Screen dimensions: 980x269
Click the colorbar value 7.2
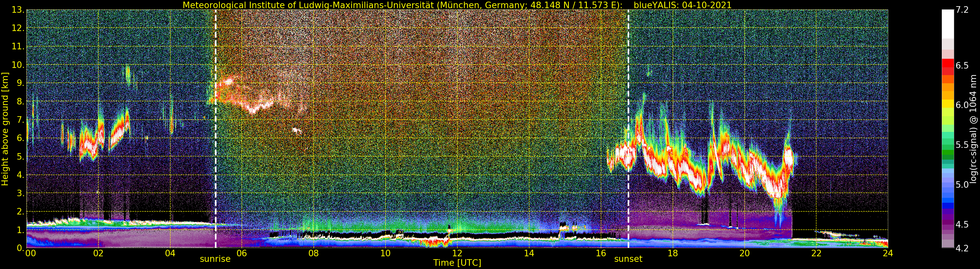click(962, 10)
